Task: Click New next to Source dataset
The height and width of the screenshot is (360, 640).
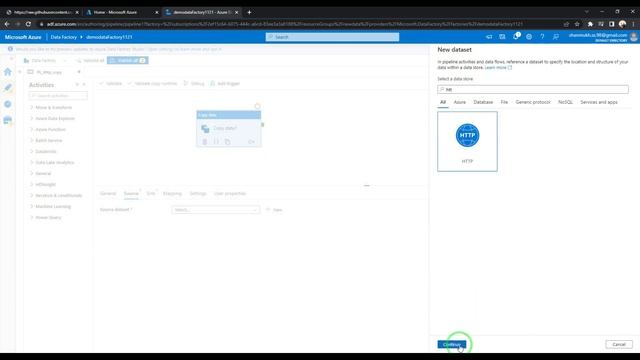Action: pos(274,210)
